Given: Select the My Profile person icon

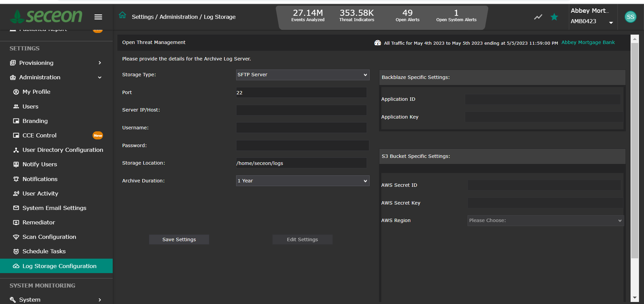Looking at the screenshot, I should [16, 92].
